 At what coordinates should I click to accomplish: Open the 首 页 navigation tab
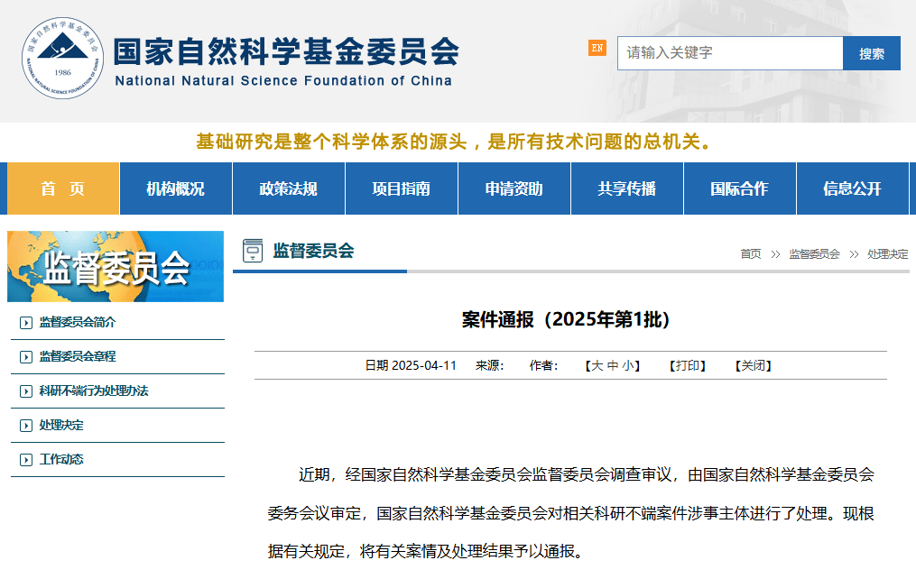(x=63, y=188)
